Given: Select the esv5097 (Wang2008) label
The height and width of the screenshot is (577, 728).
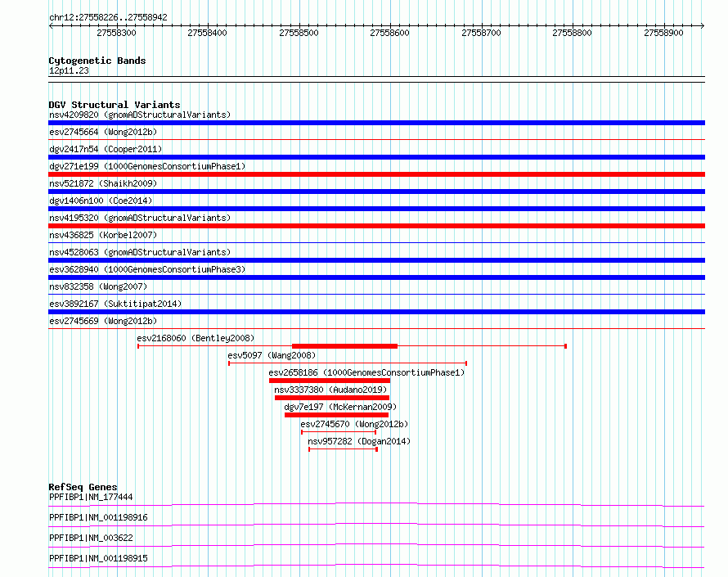Looking at the screenshot, I should (272, 355).
